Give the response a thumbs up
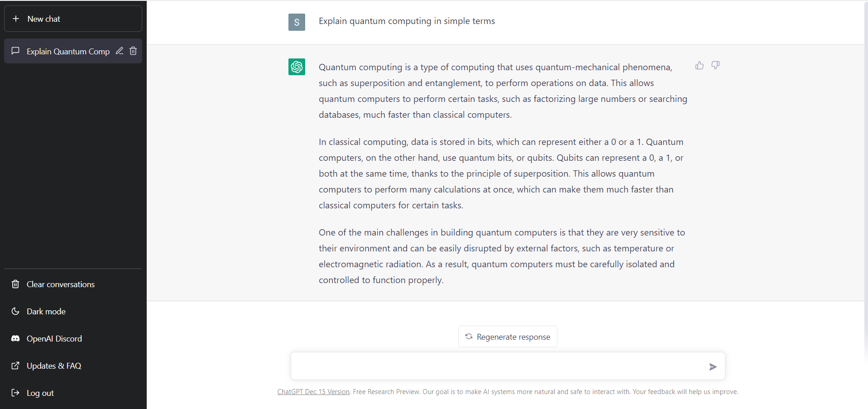 coord(699,65)
